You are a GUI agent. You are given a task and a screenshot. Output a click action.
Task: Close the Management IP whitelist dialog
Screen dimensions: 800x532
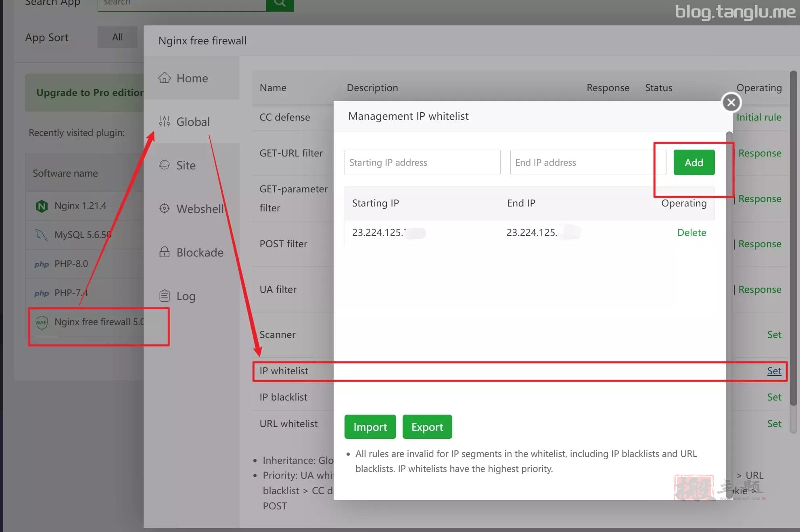point(731,102)
